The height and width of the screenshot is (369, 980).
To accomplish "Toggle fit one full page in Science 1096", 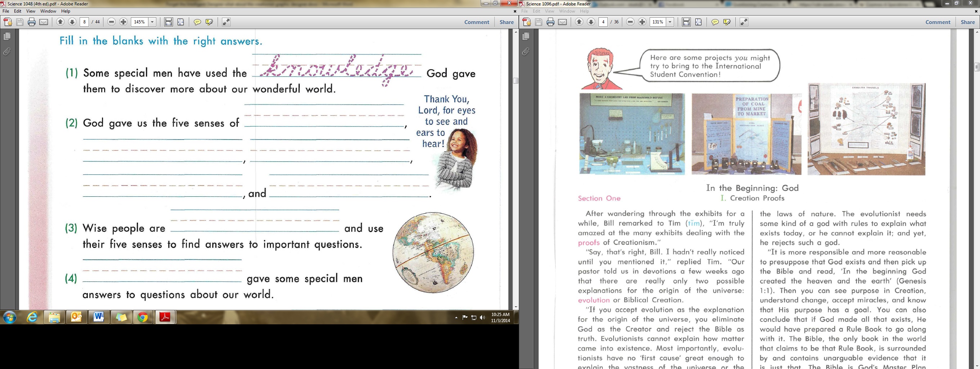I will tap(698, 22).
